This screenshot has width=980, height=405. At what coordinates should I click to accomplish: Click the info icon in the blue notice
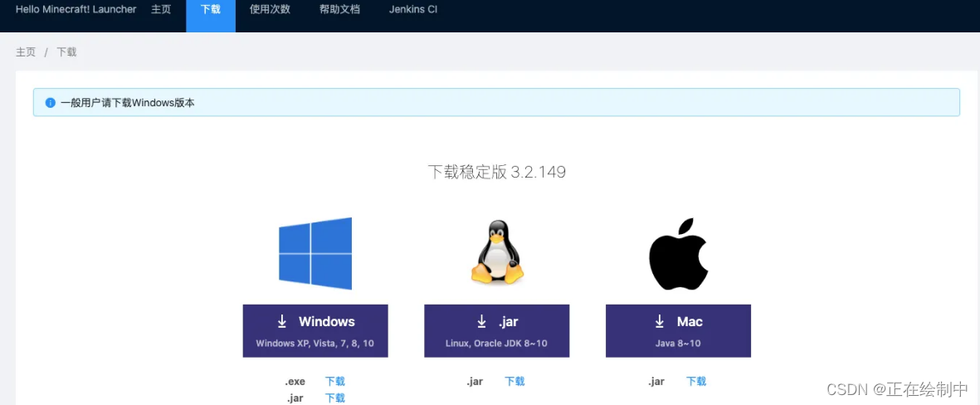tap(51, 103)
